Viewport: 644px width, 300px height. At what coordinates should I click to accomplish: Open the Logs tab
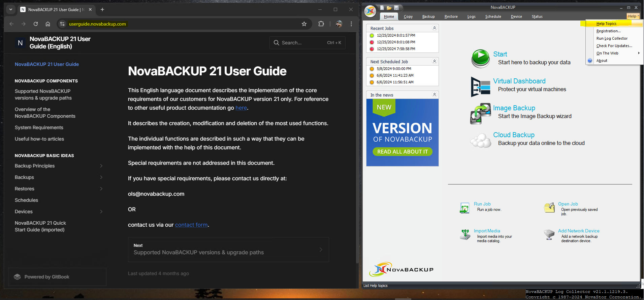pyautogui.click(x=472, y=16)
